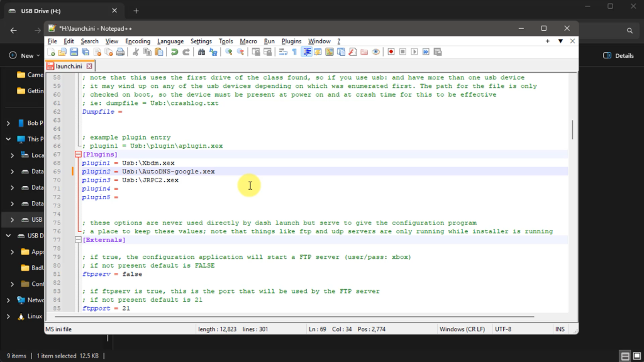This screenshot has width=644, height=362.
Task: Go back in File Explorer navigation
Action: (x=14, y=30)
